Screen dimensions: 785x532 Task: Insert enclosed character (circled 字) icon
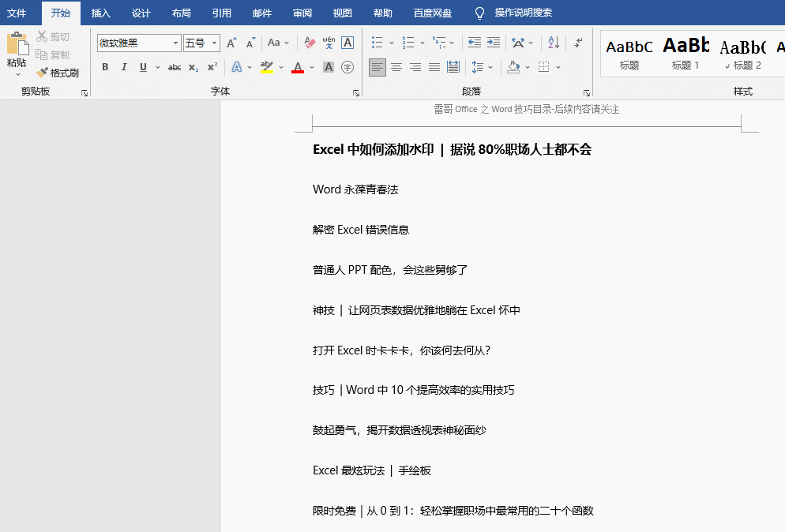[x=347, y=67]
